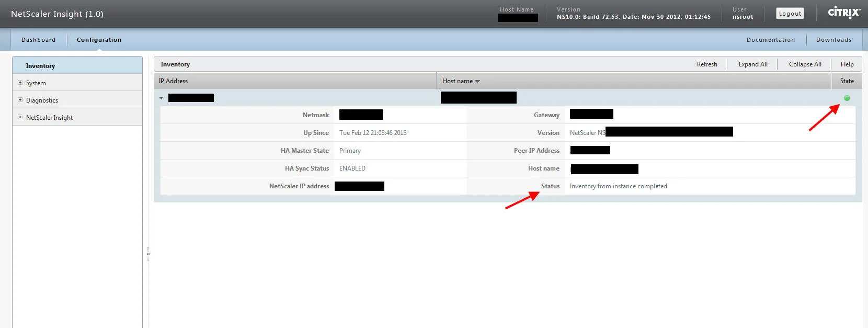Click the 'Peer IP Address' label
The height and width of the screenshot is (328, 868).
click(536, 151)
